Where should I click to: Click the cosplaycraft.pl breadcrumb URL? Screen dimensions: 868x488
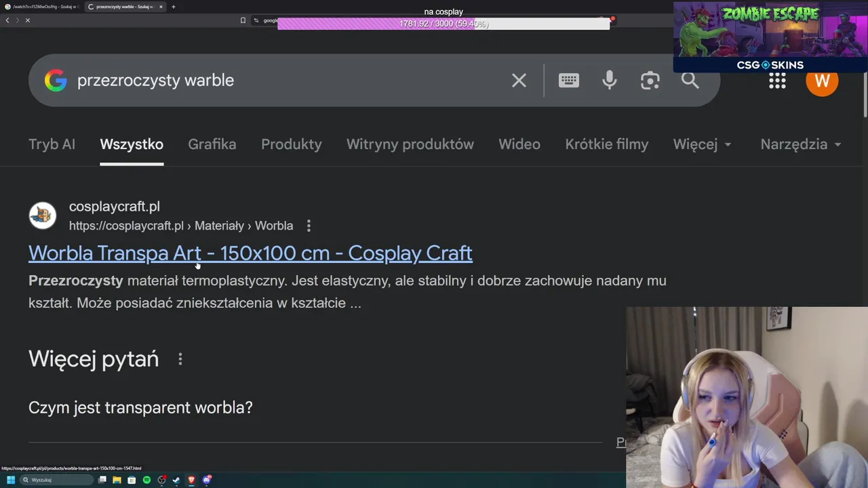[x=181, y=226]
